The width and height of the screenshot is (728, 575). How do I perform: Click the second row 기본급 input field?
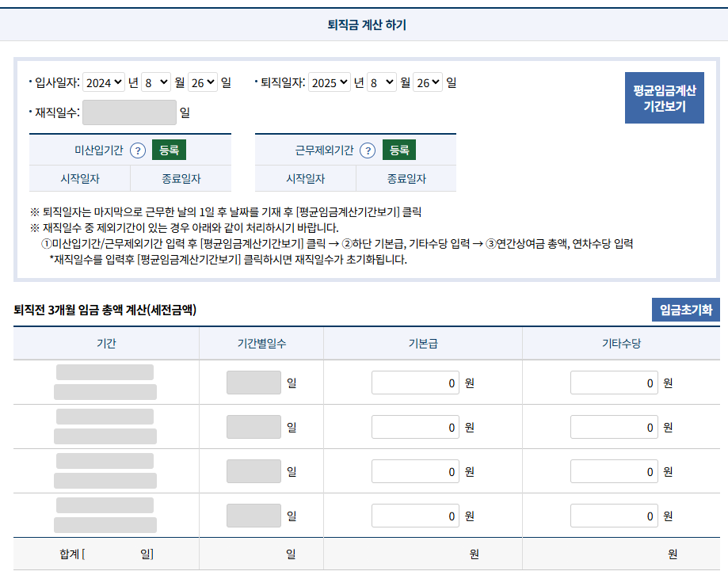coord(416,426)
